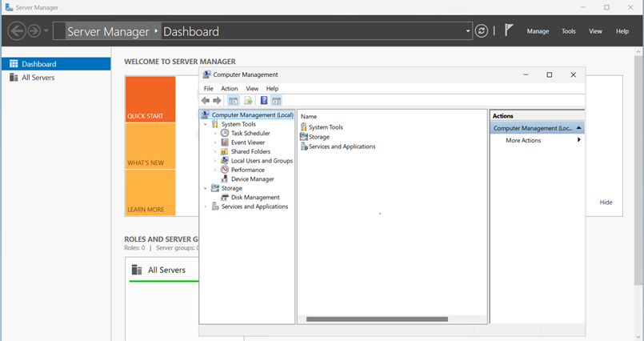Select Device Manager icon in tree

[225, 179]
